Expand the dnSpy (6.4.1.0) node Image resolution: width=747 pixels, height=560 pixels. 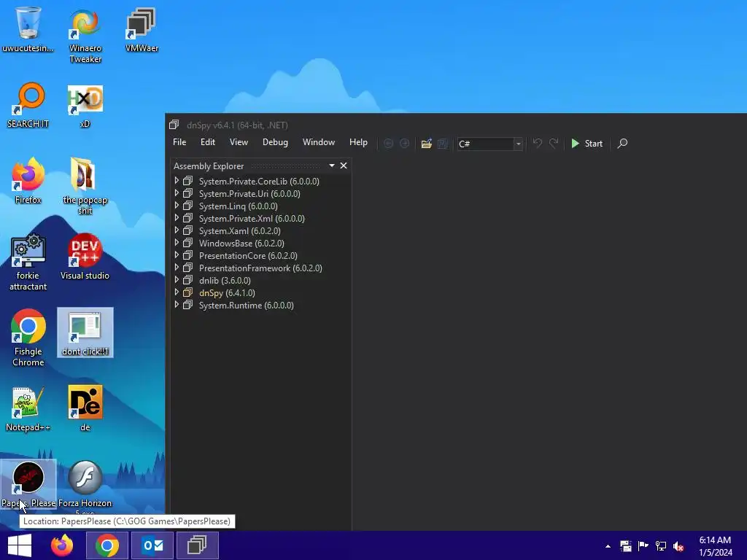pos(177,292)
